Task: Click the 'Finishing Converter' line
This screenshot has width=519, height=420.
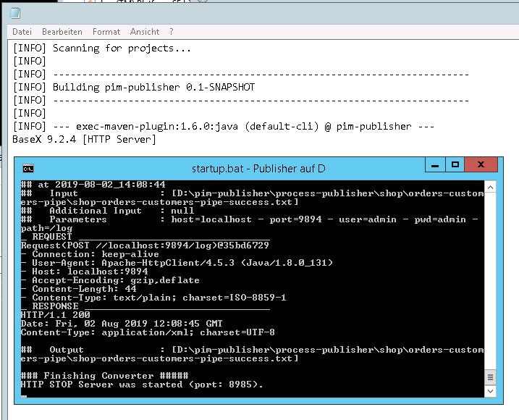Action: pyautogui.click(x=104, y=376)
